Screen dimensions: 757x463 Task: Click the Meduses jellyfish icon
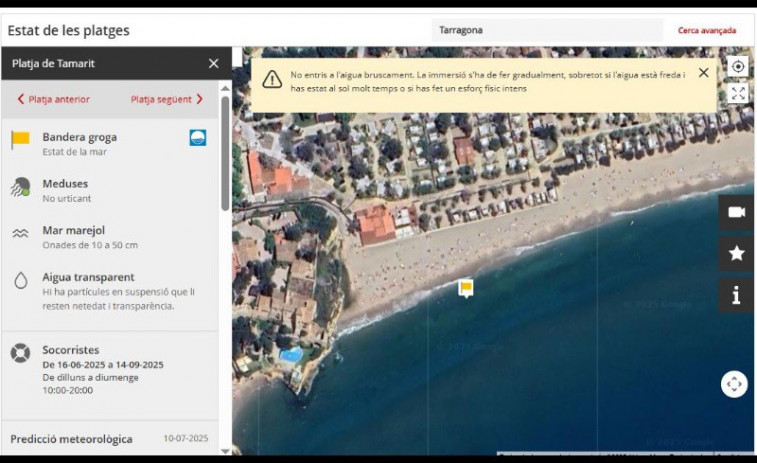tap(20, 187)
